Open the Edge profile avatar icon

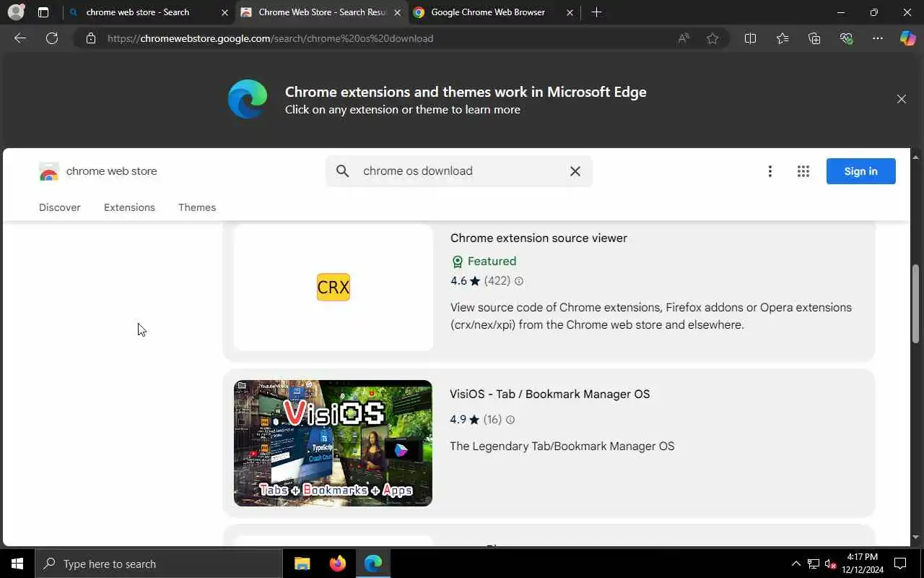click(x=16, y=12)
